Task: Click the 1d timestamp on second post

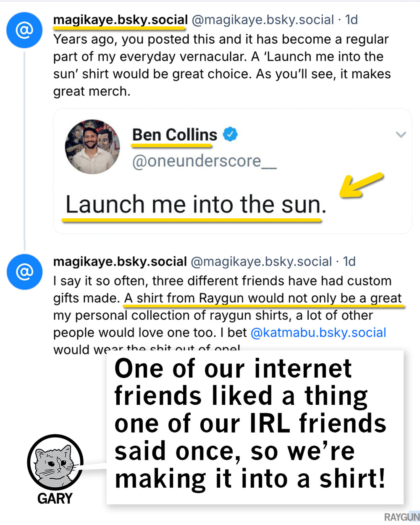Action: coord(349,261)
